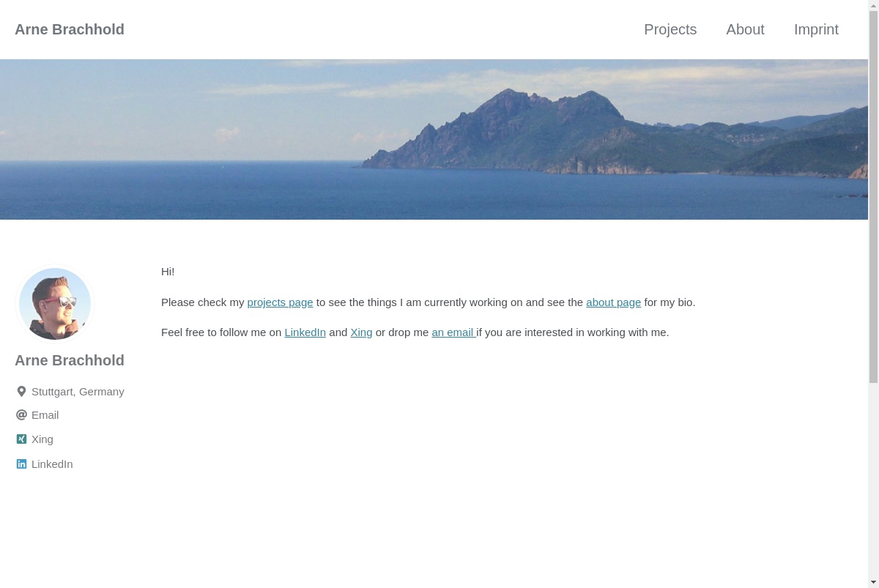Image resolution: width=879 pixels, height=588 pixels.
Task: Click the location pin icon beside Stuttgart
Action: tap(21, 392)
